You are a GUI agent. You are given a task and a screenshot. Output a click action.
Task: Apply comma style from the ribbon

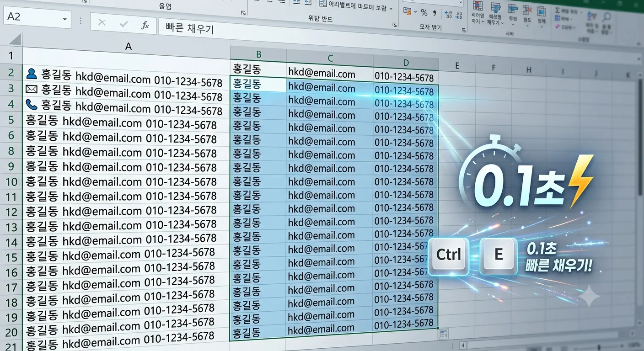coord(435,13)
